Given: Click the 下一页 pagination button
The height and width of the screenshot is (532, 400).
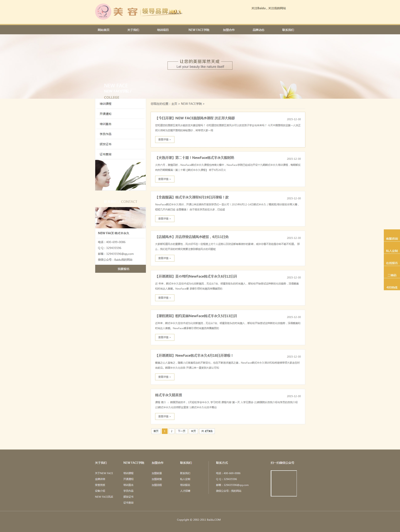Looking at the screenshot, I should tap(181, 431).
